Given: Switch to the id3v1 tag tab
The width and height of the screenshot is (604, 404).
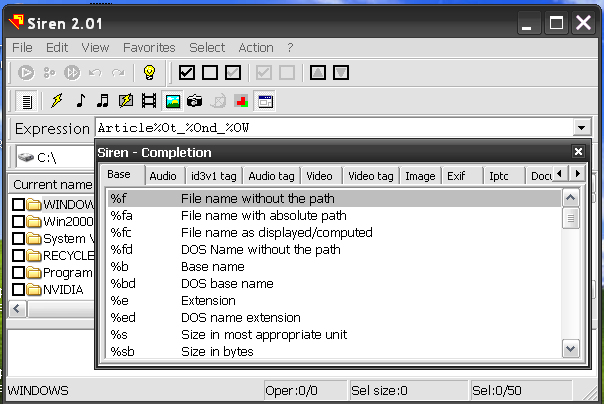Looking at the screenshot, I should click(214, 176).
